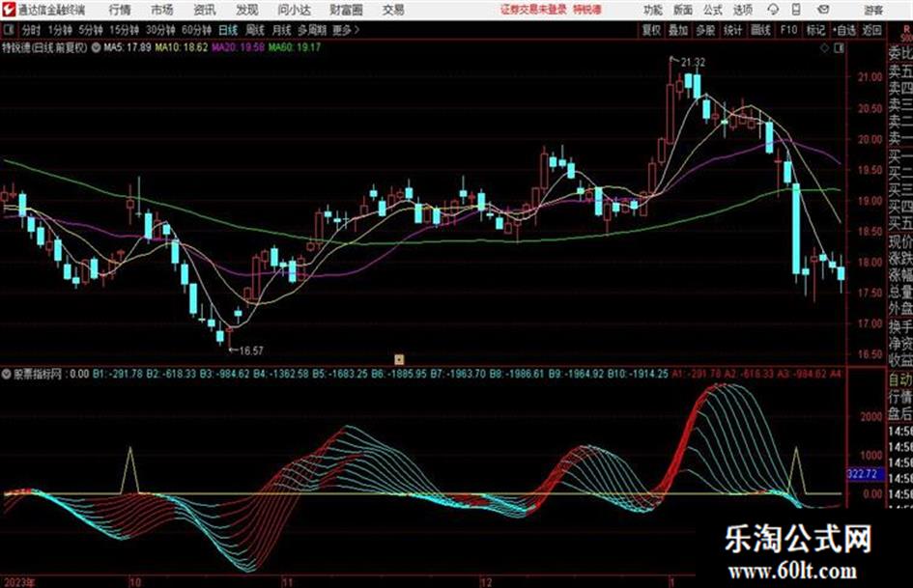Click the 多股 toolbar button

[705, 30]
